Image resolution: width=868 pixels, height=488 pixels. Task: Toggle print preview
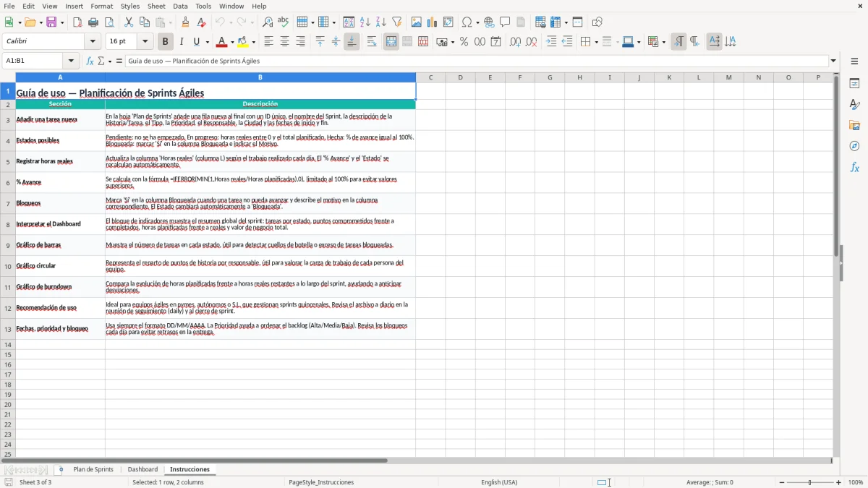109,22
